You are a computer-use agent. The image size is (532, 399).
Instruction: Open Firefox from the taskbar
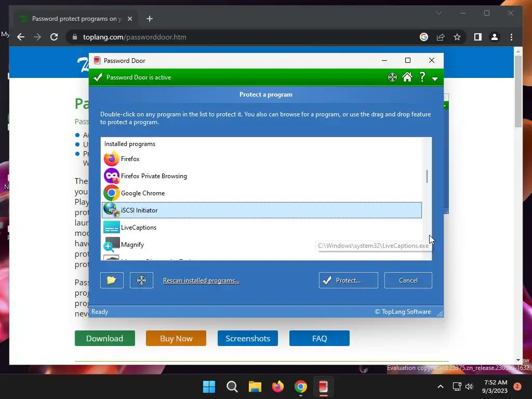(278, 387)
